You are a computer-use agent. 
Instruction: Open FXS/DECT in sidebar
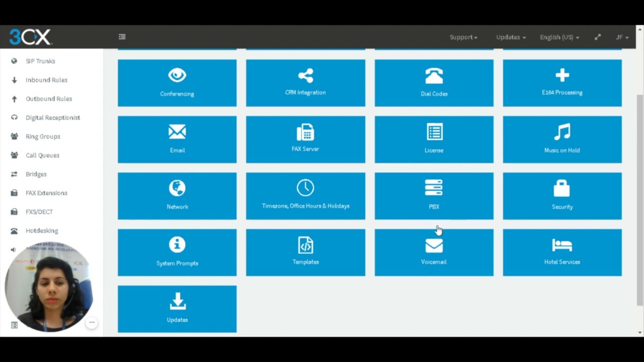click(x=39, y=212)
